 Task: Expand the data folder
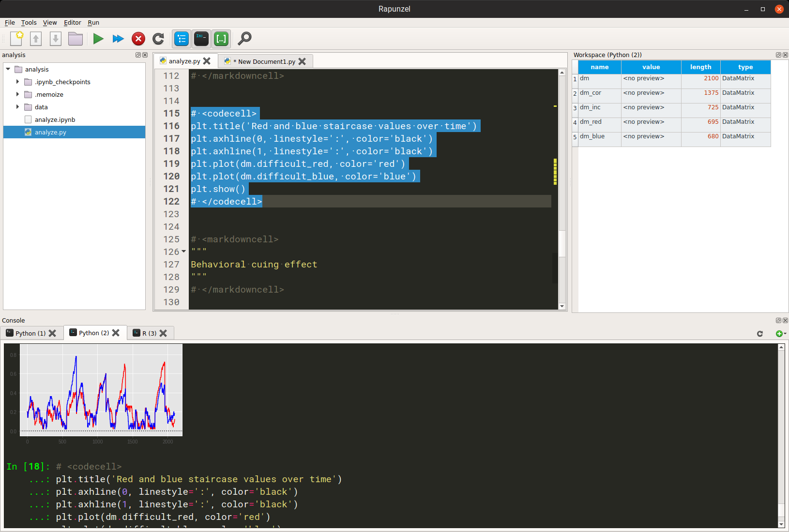point(18,107)
